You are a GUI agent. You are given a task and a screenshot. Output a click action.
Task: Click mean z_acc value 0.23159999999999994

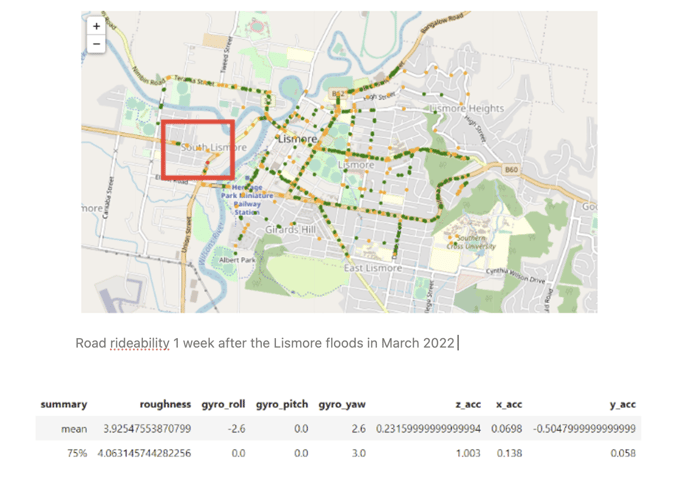pos(429,429)
